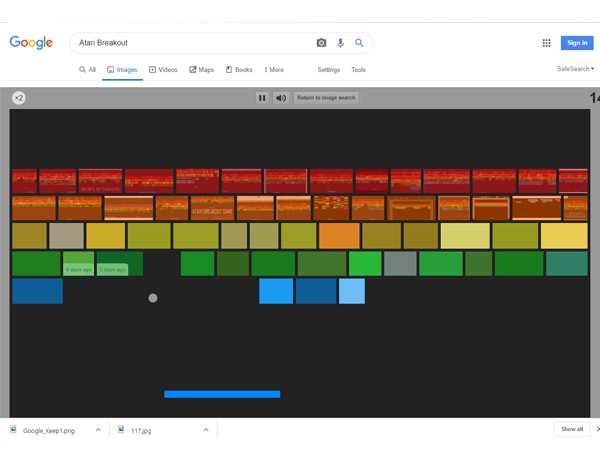
Task: Go to the Google logo homepage
Action: pyautogui.click(x=31, y=43)
